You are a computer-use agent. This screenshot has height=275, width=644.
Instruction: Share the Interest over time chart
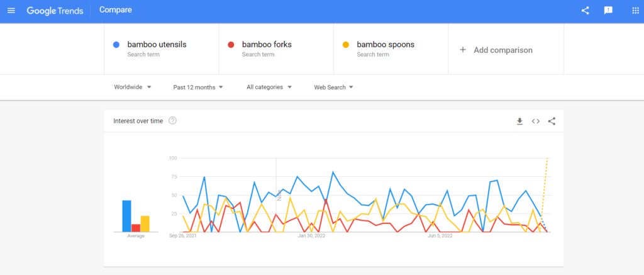click(552, 121)
